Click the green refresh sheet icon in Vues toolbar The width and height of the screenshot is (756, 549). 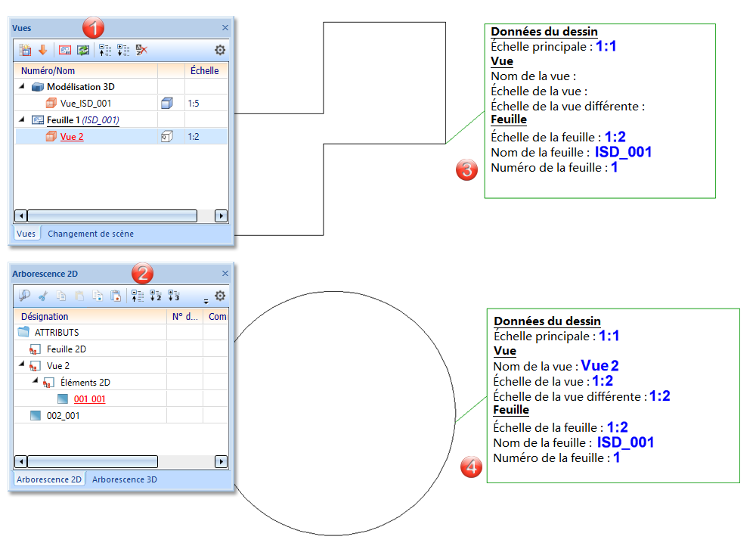[83, 50]
